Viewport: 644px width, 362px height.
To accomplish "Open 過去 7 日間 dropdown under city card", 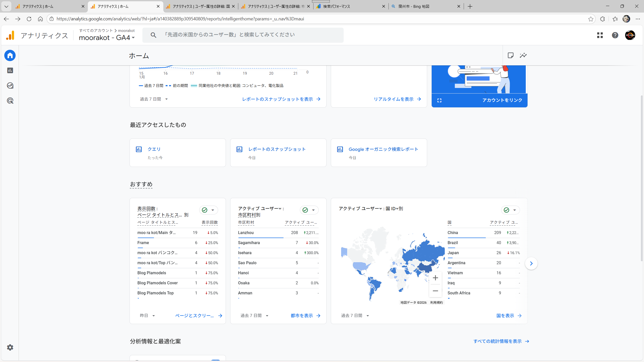I will pos(254,315).
